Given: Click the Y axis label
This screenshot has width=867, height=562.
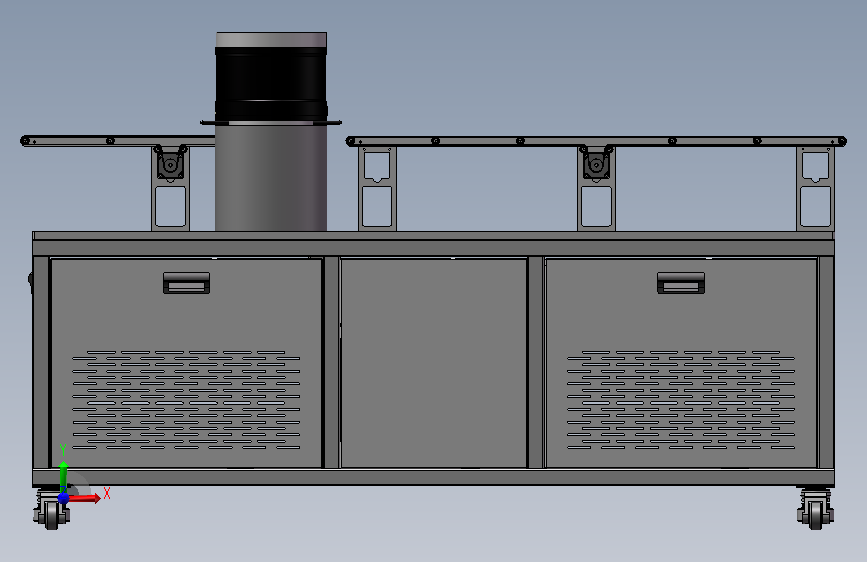Looking at the screenshot, I should (x=63, y=450).
